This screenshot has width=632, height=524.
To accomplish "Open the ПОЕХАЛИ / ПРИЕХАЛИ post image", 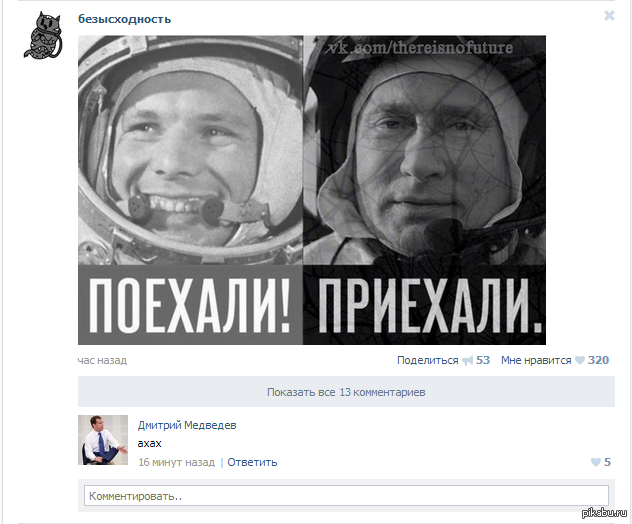I will point(312,190).
